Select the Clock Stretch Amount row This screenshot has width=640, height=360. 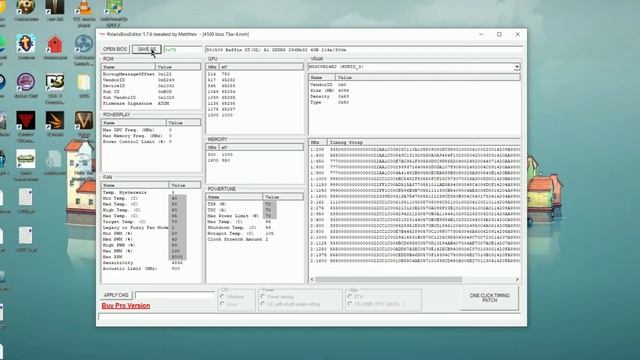(x=255, y=239)
